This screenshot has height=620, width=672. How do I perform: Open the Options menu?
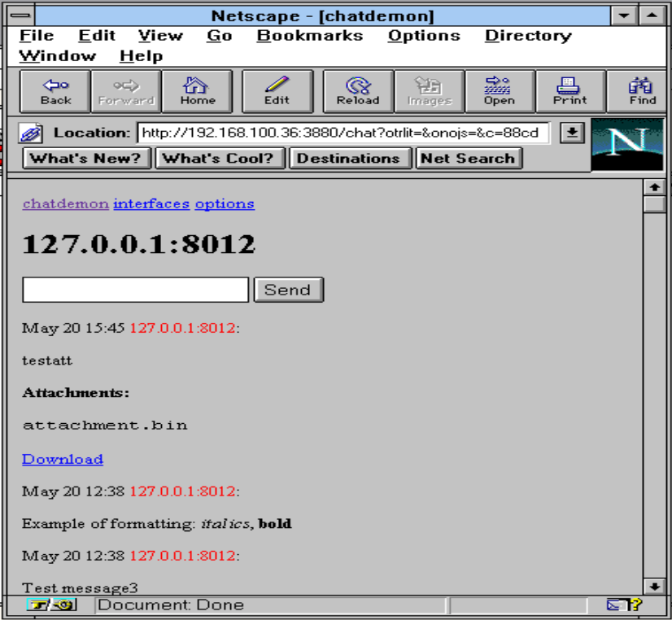click(x=424, y=35)
